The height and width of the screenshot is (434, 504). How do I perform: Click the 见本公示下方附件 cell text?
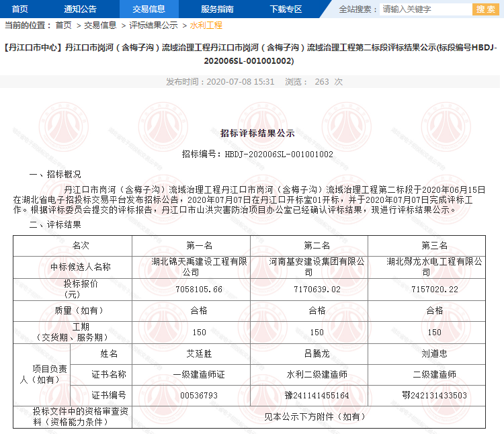tap(317, 417)
